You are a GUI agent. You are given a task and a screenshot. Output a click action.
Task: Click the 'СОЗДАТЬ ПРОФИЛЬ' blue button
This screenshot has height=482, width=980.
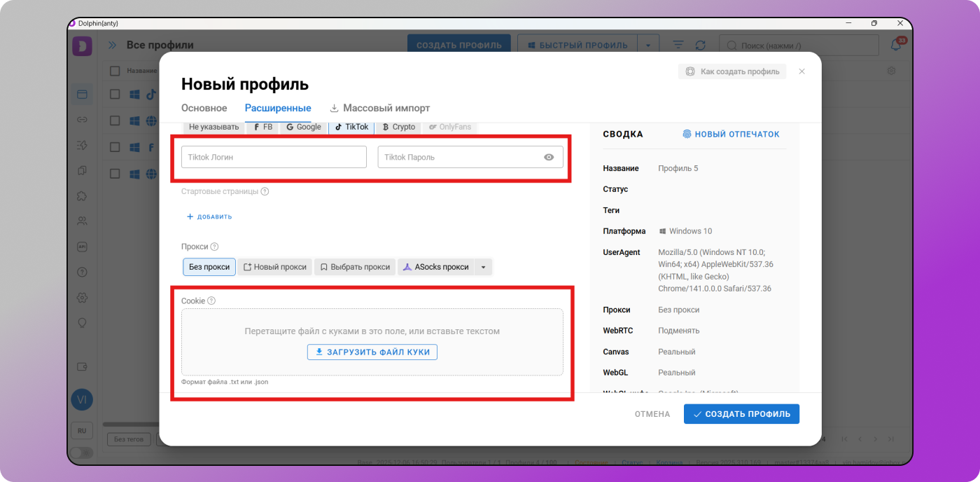(741, 414)
